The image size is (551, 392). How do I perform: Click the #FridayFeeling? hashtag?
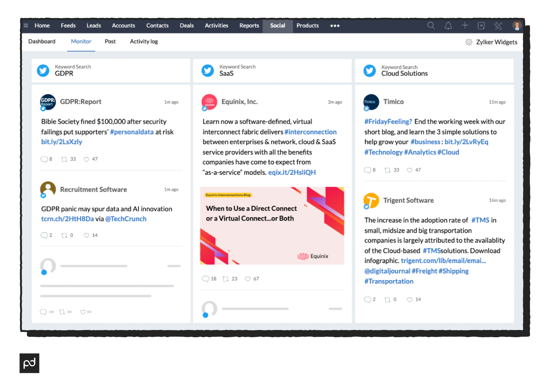tap(388, 121)
